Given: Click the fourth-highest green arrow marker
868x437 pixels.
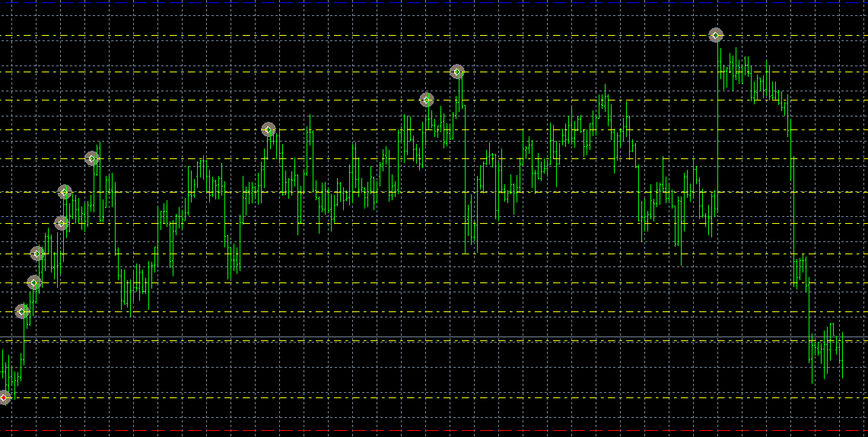Looking at the screenshot, I should coord(269,129).
